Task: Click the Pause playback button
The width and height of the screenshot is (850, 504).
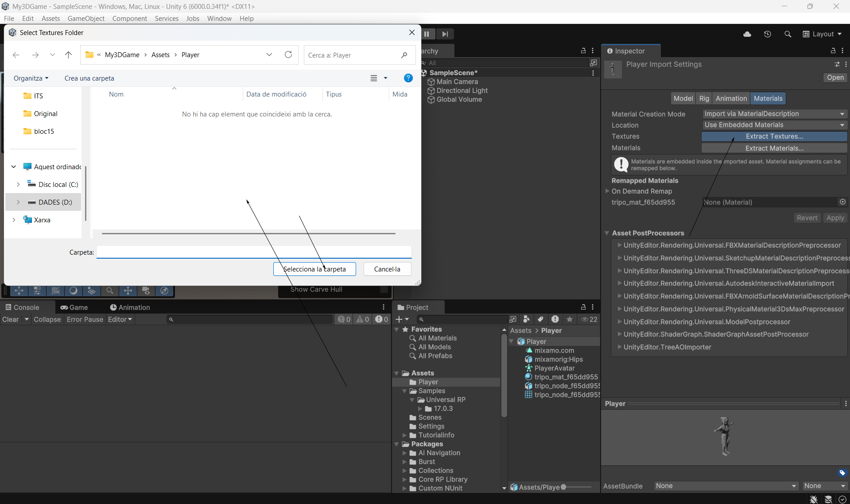Action: click(427, 34)
